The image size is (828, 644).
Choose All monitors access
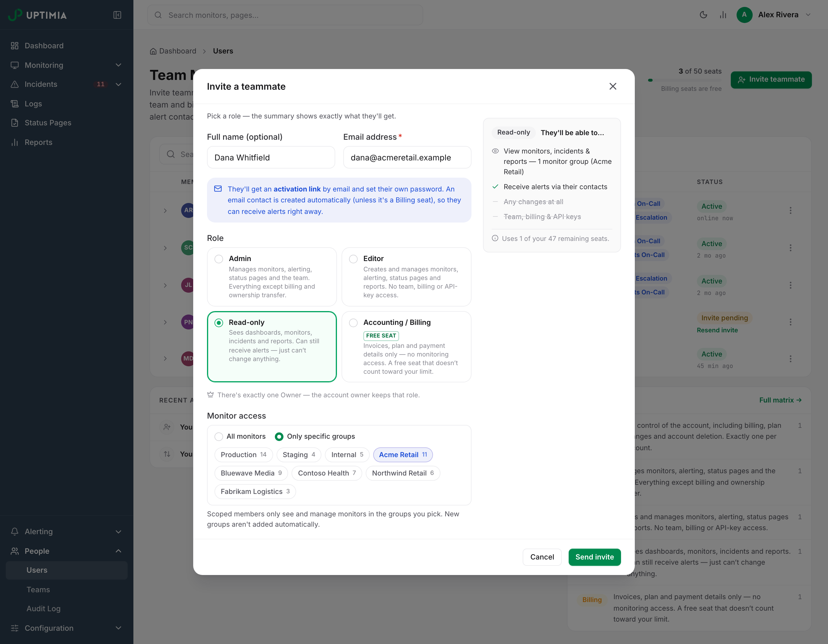(x=240, y=436)
